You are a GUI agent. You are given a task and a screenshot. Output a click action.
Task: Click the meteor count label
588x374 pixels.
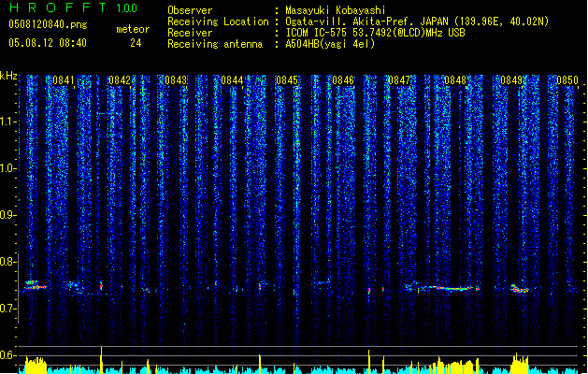[x=133, y=29]
